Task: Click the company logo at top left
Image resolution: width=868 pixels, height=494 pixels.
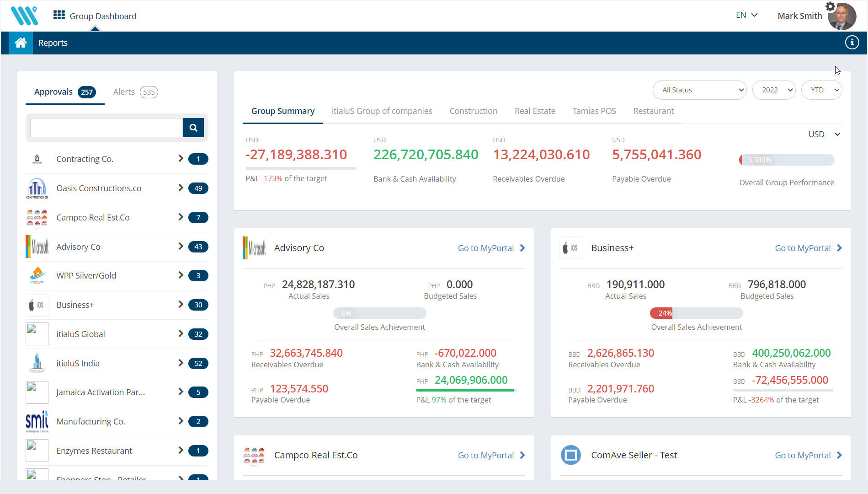Action: click(24, 16)
